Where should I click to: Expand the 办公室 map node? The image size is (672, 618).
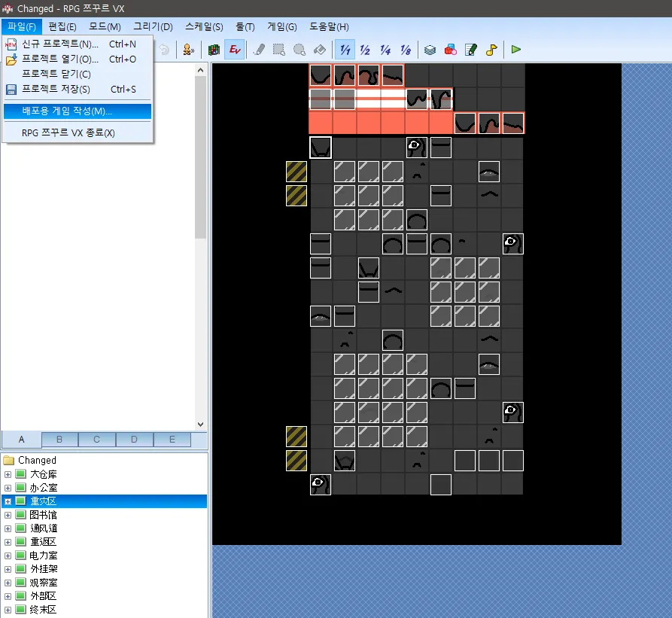coord(8,488)
